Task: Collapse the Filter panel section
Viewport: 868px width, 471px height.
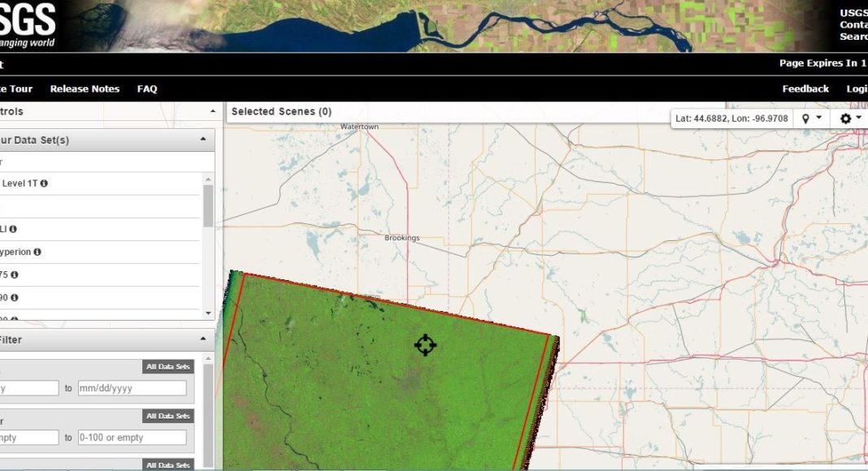Action: point(203,339)
